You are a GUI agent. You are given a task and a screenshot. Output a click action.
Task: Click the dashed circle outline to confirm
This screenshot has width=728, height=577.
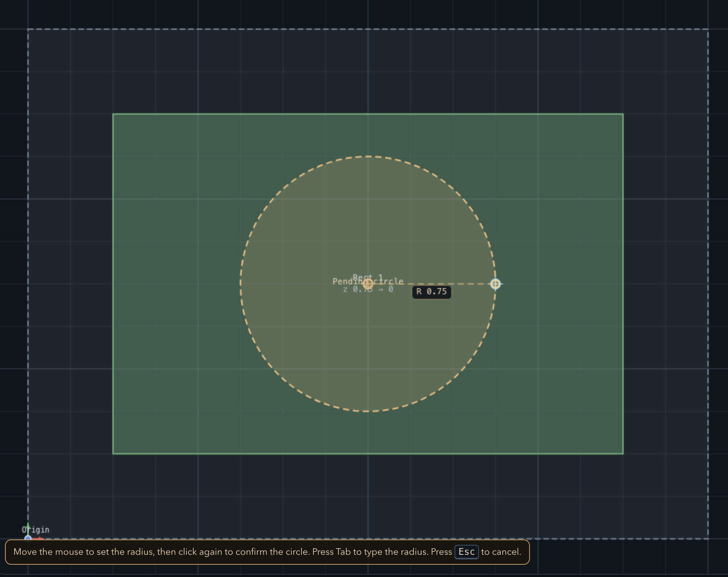click(x=369, y=156)
